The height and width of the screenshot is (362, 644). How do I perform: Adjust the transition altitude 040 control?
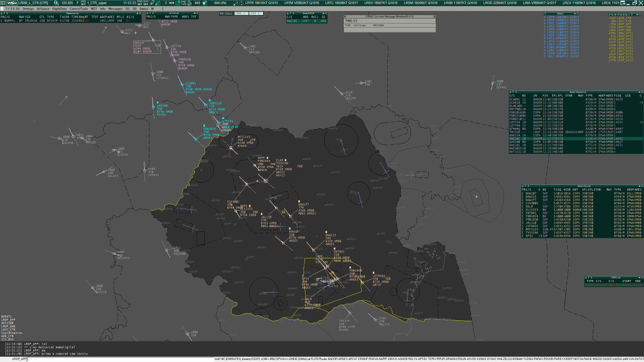(x=196, y=3)
